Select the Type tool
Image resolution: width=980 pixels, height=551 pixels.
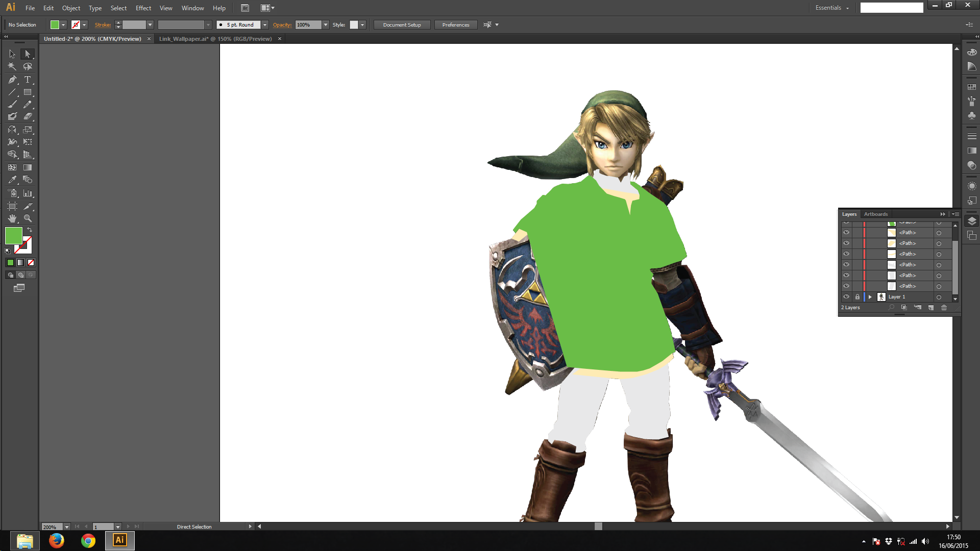tap(28, 80)
